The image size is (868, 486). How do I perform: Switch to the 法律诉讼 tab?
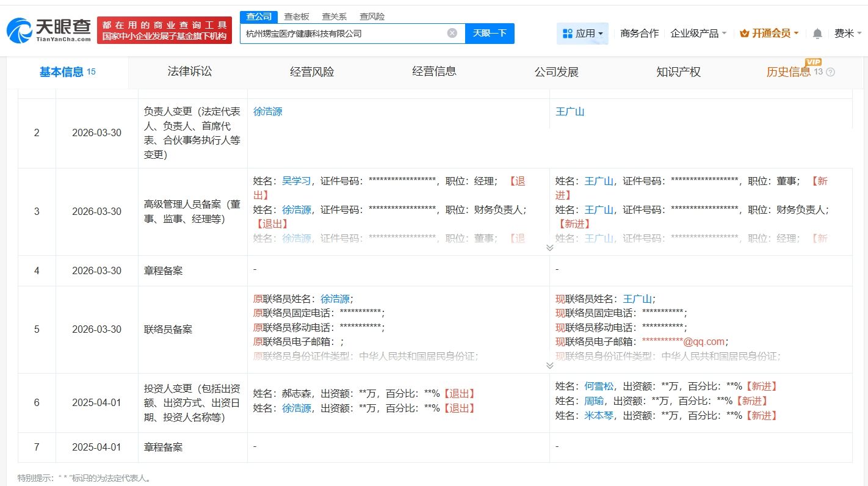click(x=190, y=71)
